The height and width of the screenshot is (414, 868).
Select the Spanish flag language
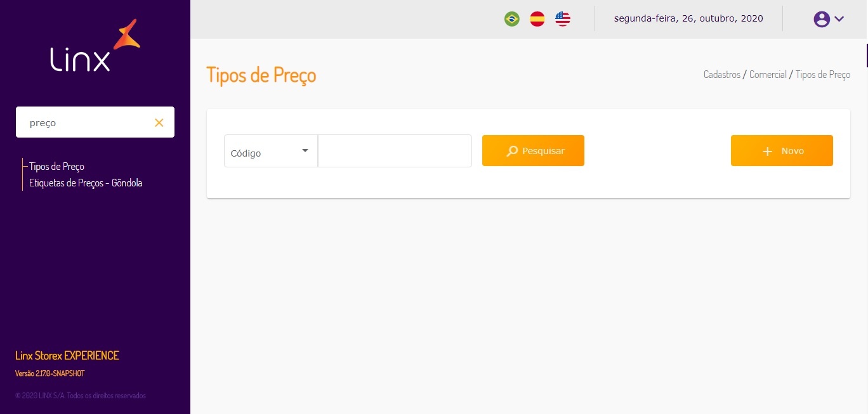coord(537,19)
